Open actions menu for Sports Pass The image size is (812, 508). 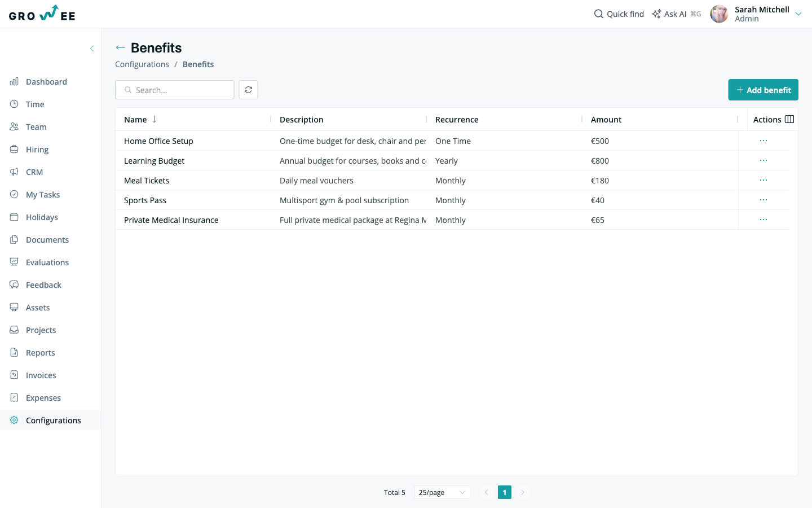point(764,200)
